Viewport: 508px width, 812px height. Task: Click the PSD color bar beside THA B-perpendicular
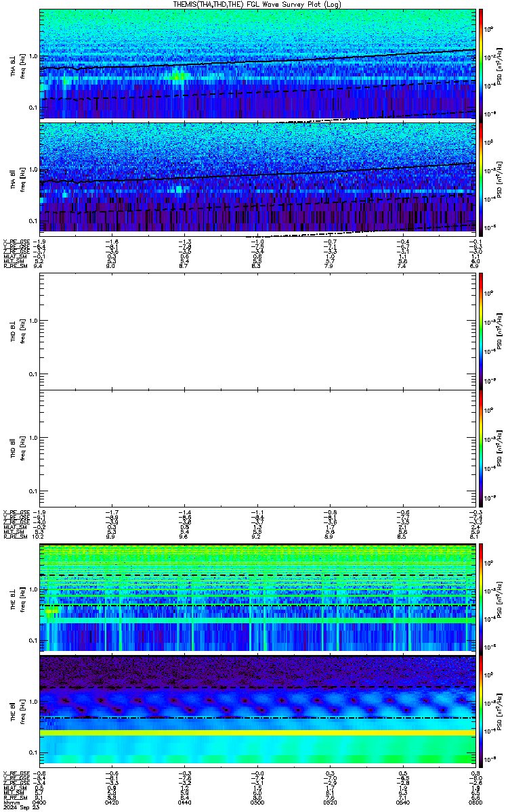(482, 64)
